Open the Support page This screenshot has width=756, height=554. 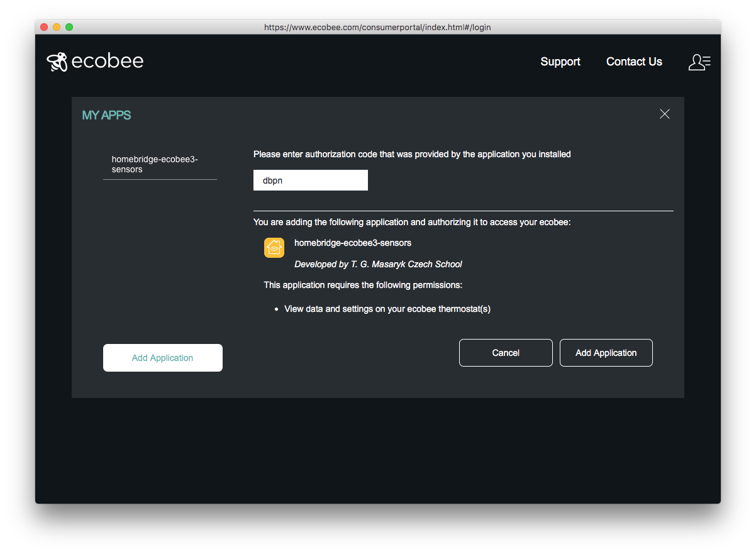coord(560,62)
